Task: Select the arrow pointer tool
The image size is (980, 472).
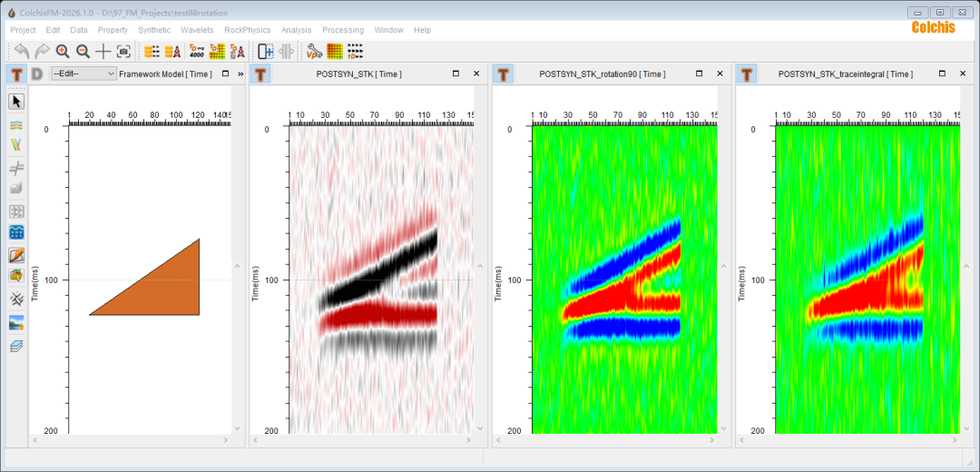Action: pos(16,101)
